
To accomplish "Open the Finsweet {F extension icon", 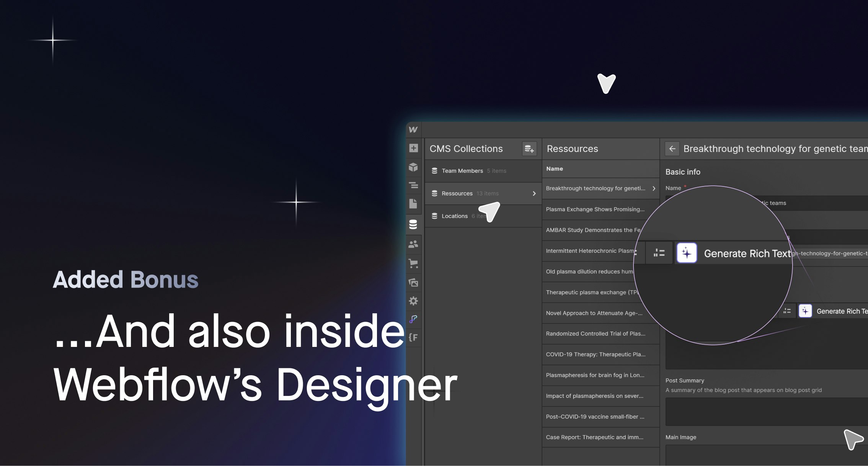I will [x=413, y=337].
